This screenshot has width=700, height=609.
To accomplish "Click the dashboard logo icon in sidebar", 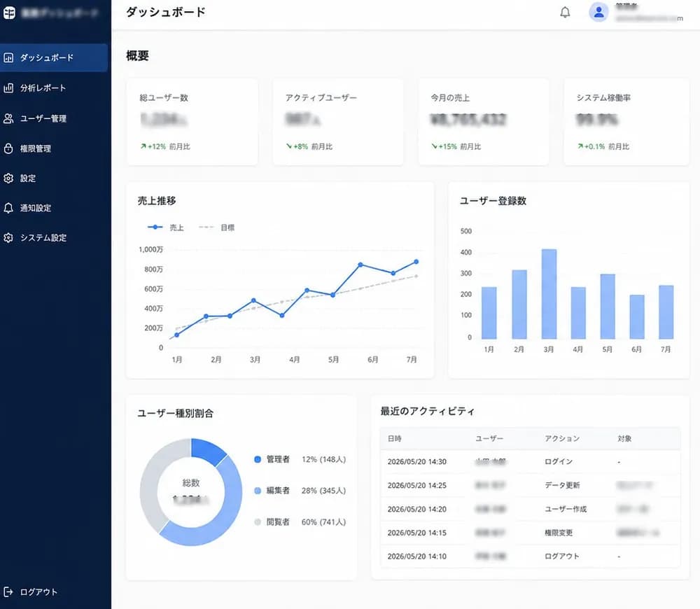I will tap(9, 13).
